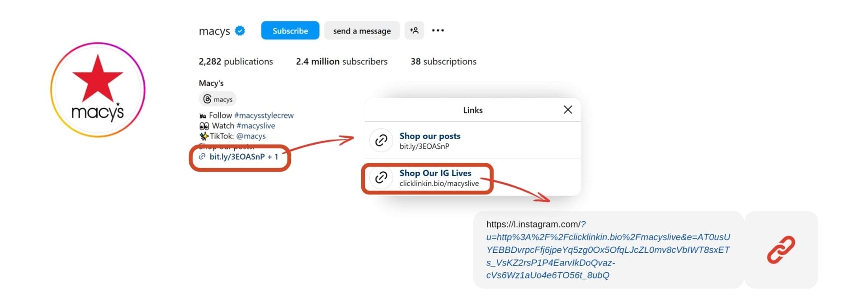
Task: Click the link icon beside Shop Our IG Lives
Action: coord(381,178)
